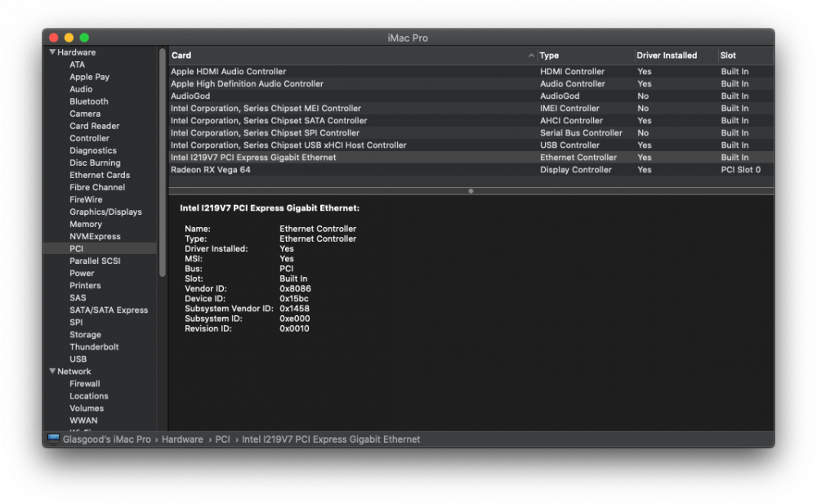Select Series Chipset SPI Controller row

pyautogui.click(x=471, y=132)
